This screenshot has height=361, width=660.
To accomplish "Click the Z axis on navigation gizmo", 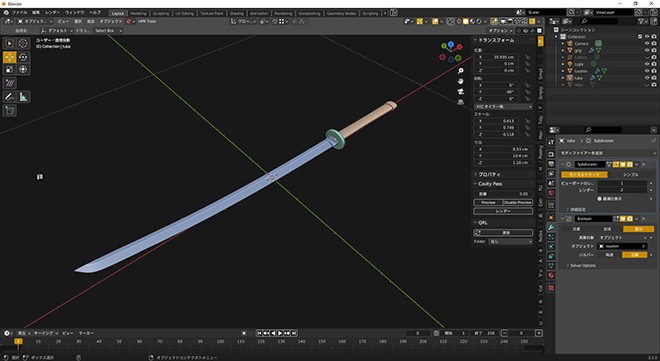I will [x=451, y=44].
